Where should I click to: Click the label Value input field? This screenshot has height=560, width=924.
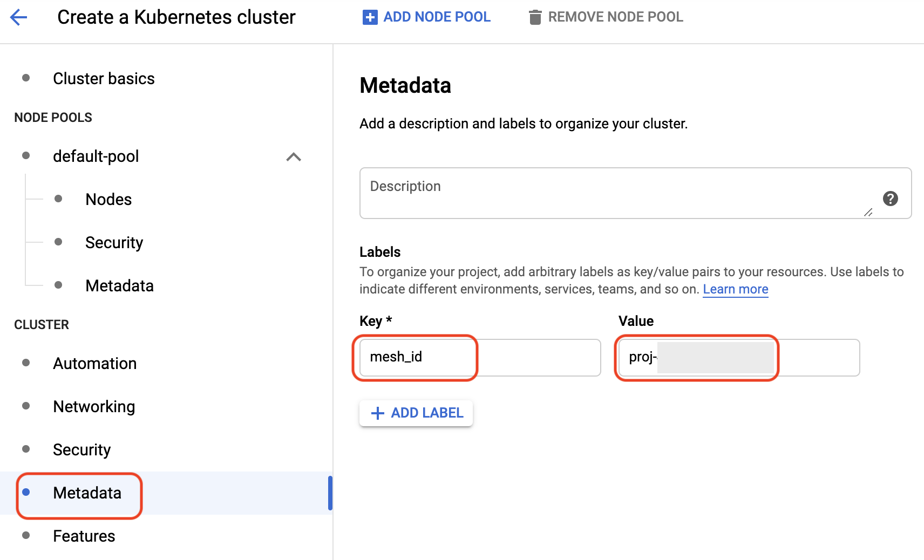(738, 358)
